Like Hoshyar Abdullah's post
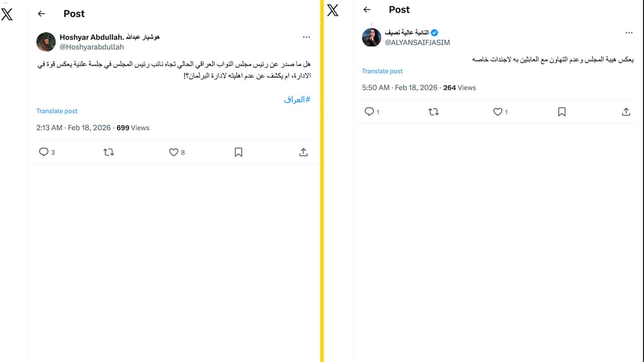 tap(173, 152)
